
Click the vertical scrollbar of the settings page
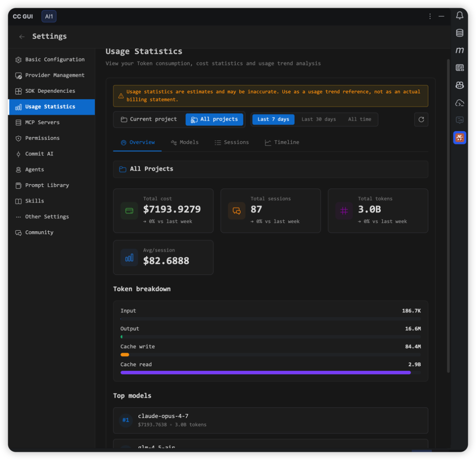448,216
